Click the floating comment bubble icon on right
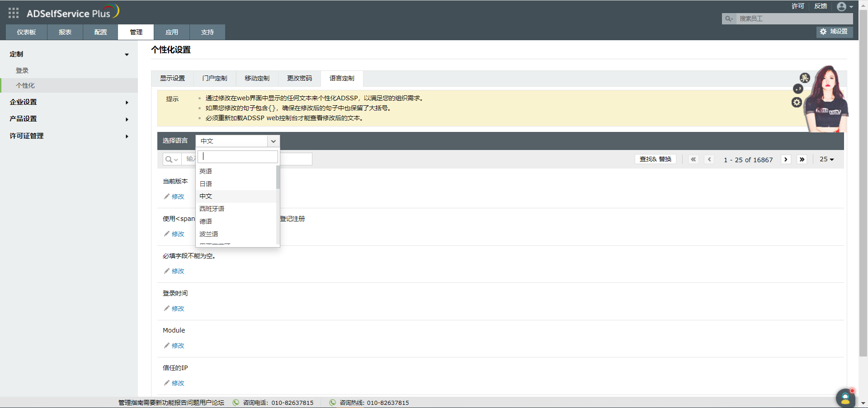 (798, 89)
